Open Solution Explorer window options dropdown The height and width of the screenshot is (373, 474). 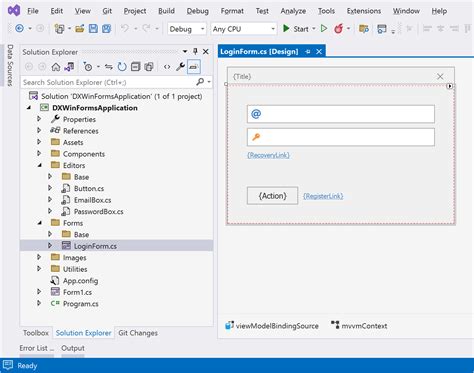[185, 52]
